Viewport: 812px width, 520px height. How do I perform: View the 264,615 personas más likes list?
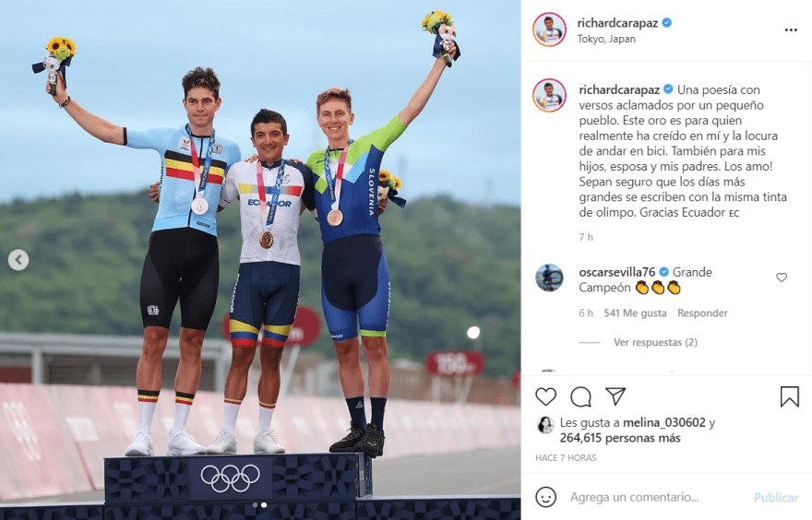click(620, 438)
